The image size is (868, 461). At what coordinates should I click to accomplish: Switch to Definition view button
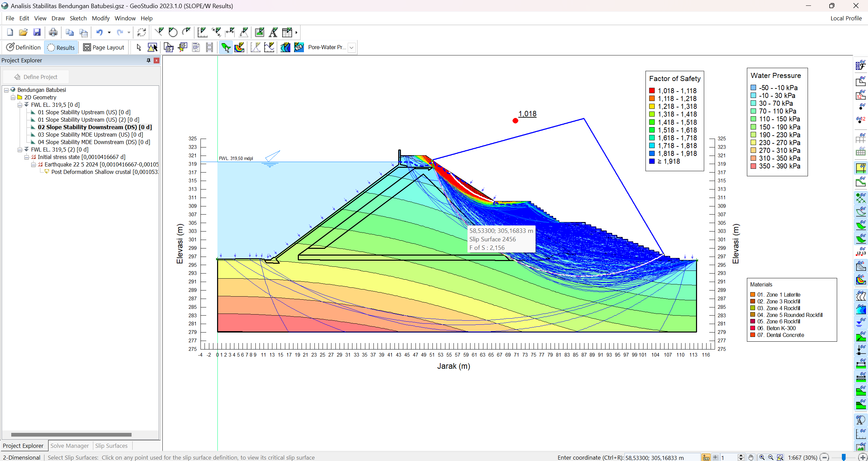coord(23,47)
